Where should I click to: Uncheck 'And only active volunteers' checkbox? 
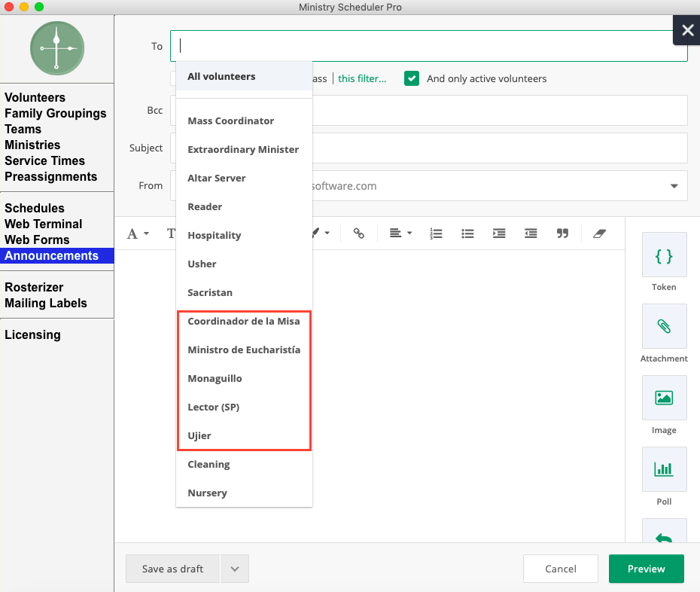point(412,78)
